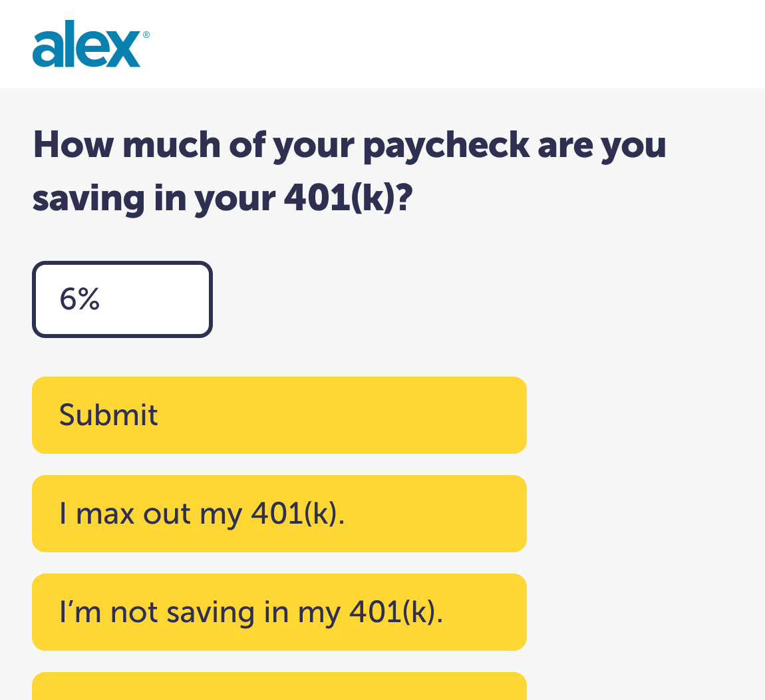Viewport: 765px width, 700px height.
Task: Click the gray background right of Submit
Action: [x=644, y=415]
